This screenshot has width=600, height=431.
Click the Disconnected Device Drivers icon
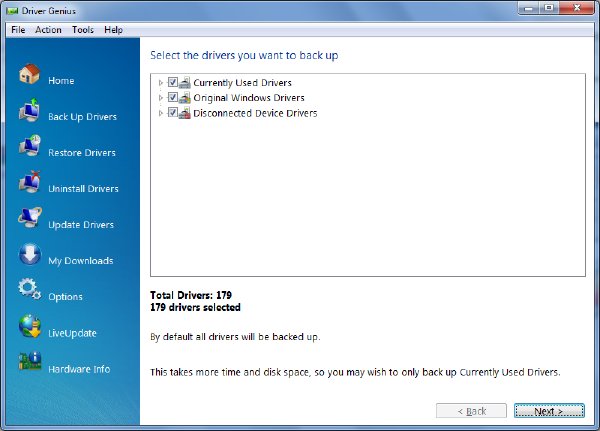coord(185,113)
